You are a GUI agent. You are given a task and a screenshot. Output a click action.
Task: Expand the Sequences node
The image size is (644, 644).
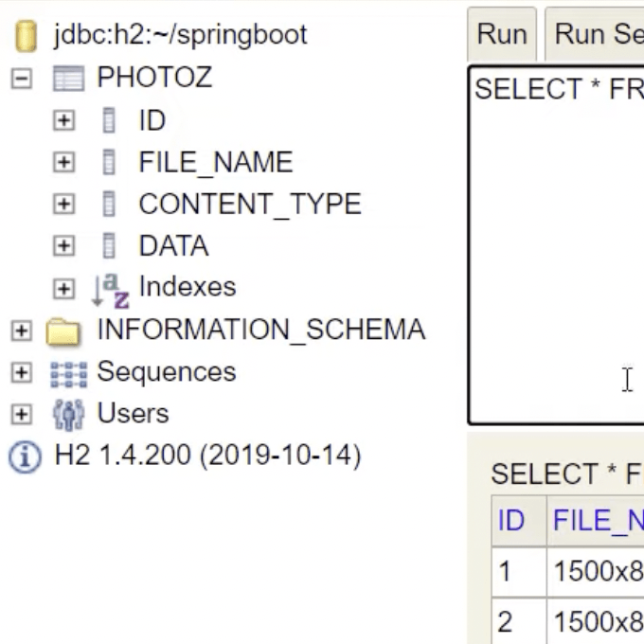click(21, 373)
